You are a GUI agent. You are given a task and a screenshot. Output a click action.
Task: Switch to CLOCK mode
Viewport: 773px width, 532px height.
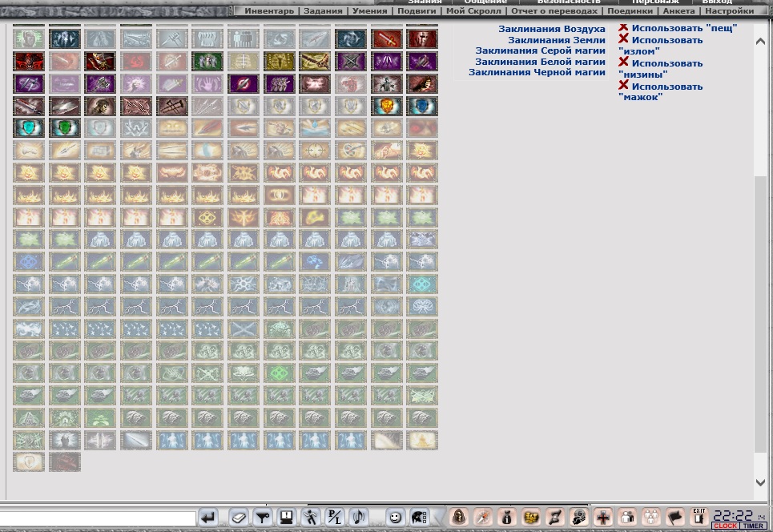click(725, 526)
